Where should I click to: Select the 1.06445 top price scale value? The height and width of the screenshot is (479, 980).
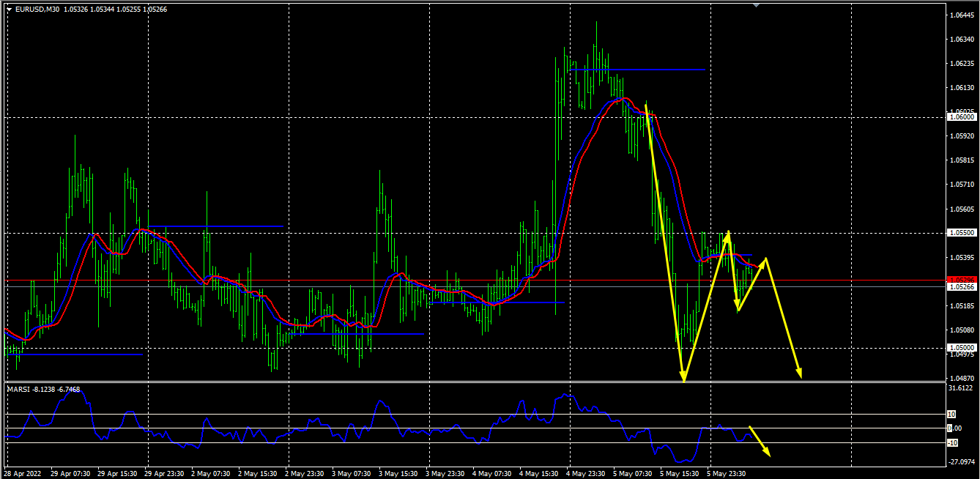[961, 15]
